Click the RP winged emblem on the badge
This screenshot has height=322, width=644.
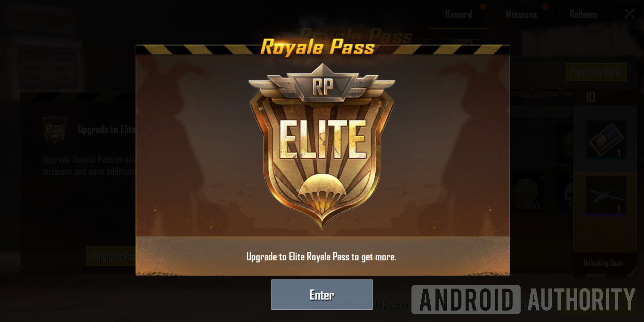coord(322,86)
